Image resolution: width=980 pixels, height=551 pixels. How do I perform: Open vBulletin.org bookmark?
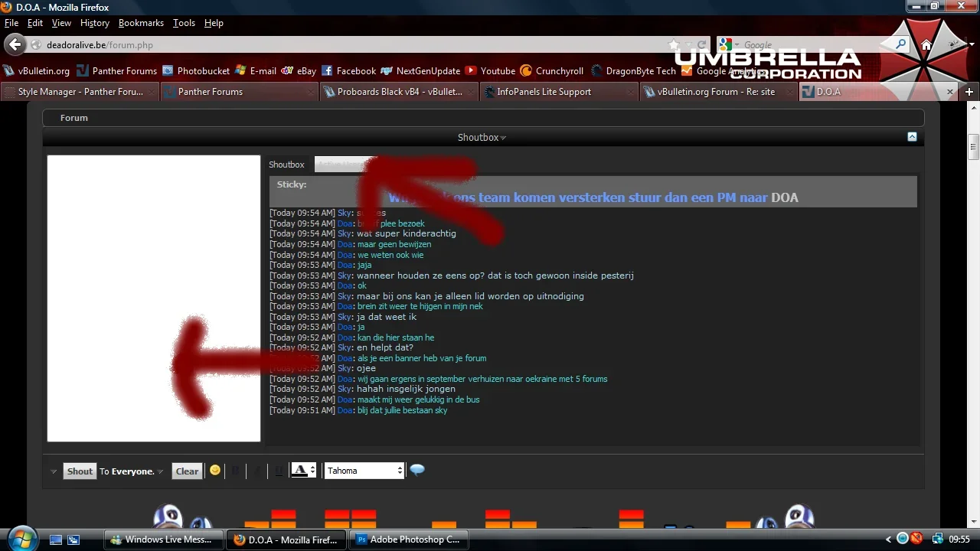37,70
